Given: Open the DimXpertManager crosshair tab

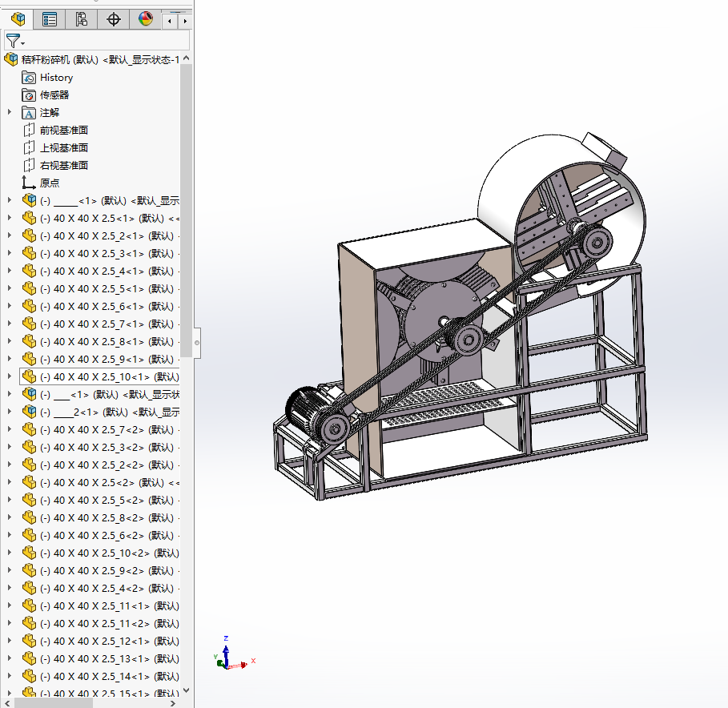Looking at the screenshot, I should pyautogui.click(x=114, y=19).
